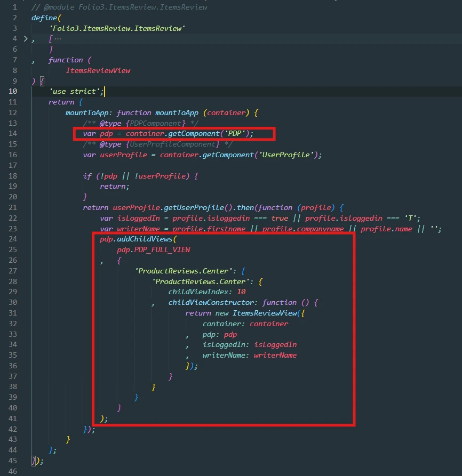462x476 pixels.
Task: Click the "define(" call on line 2
Action: pyautogui.click(x=46, y=18)
